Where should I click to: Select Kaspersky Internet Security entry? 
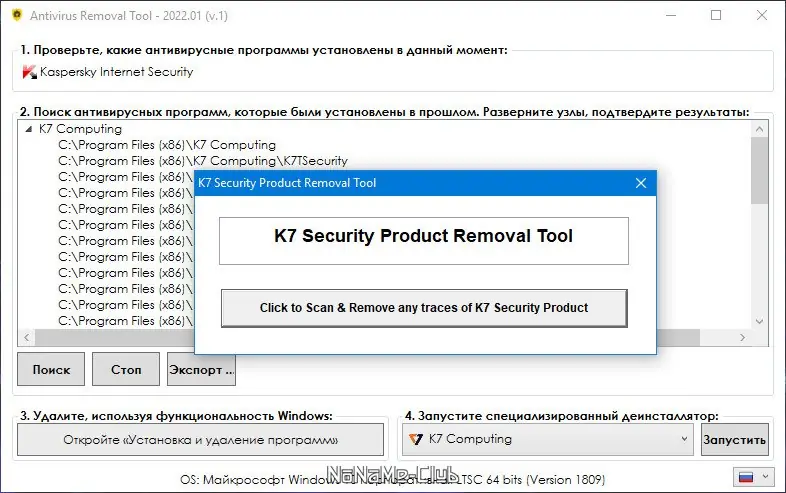[116, 72]
